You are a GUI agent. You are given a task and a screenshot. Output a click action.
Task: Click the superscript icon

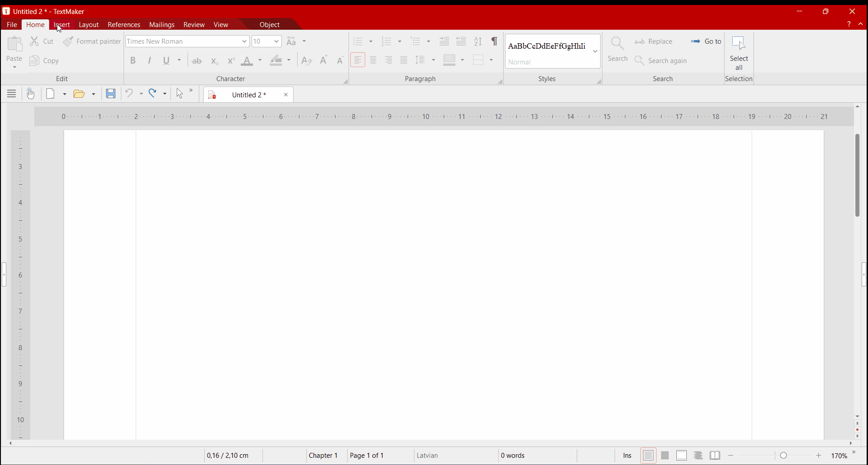coord(231,61)
